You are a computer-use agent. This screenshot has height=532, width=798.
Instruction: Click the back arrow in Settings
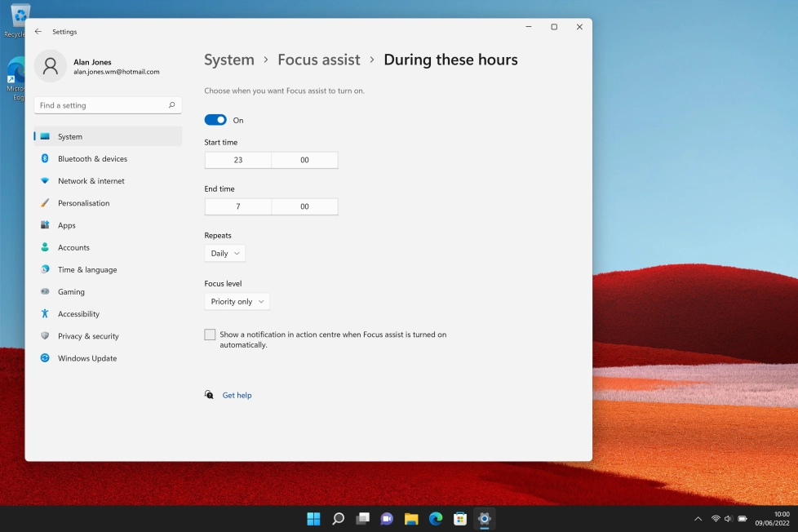coord(38,31)
